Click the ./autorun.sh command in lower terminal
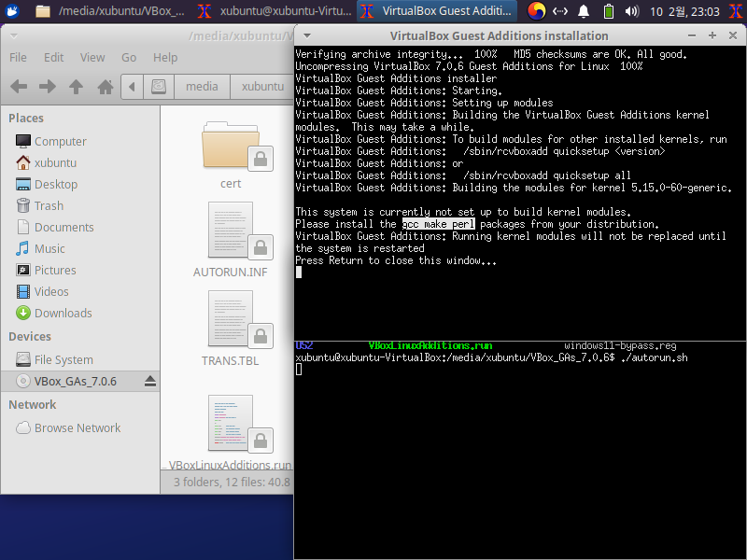 point(655,357)
